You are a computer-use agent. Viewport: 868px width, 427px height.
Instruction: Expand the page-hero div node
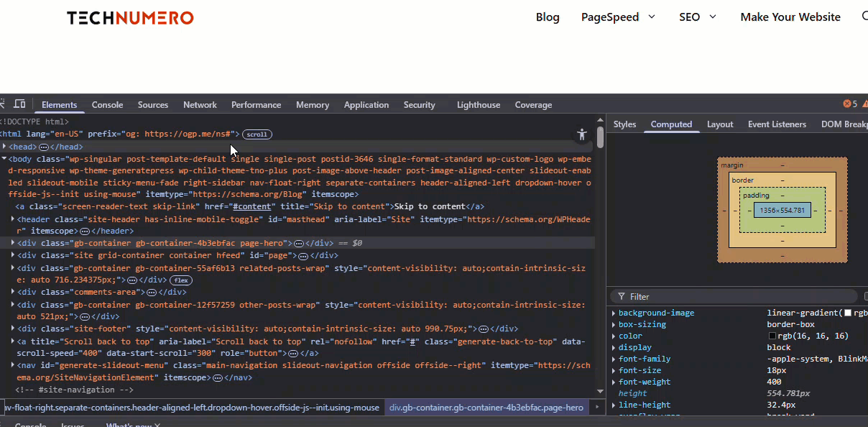coord(13,243)
